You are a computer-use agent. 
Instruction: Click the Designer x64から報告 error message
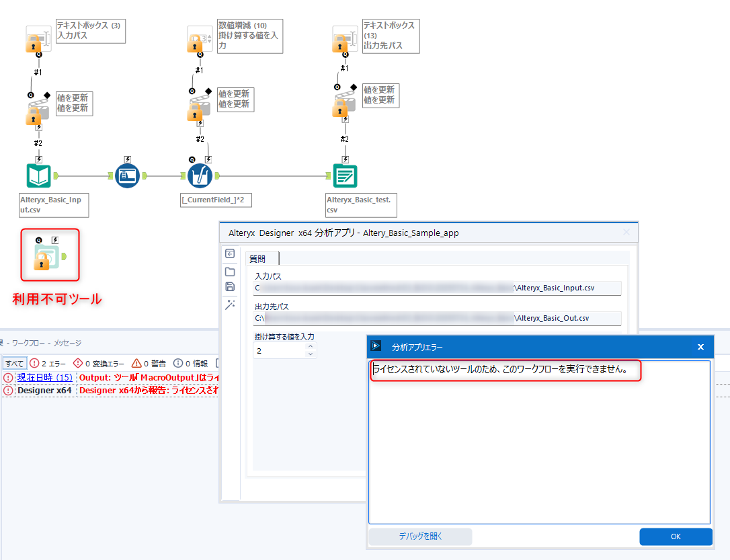149,391
